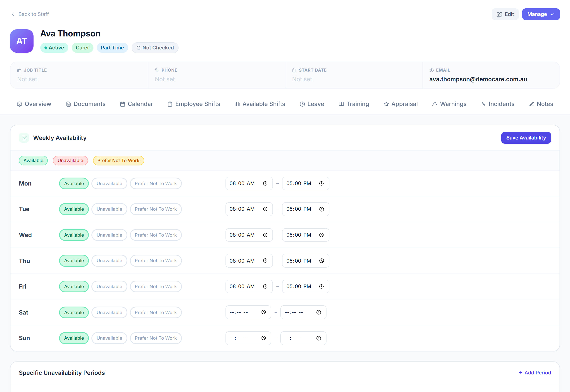Switch to the Overview tab

click(34, 104)
